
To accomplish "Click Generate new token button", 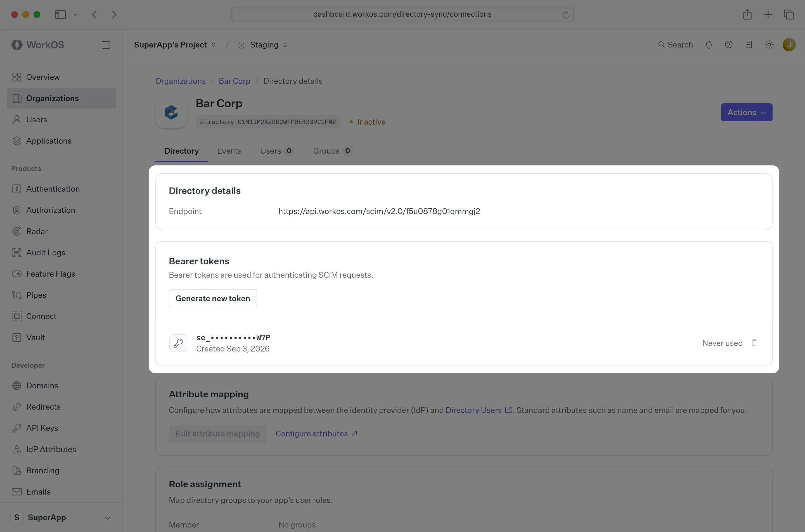I will (x=213, y=298).
